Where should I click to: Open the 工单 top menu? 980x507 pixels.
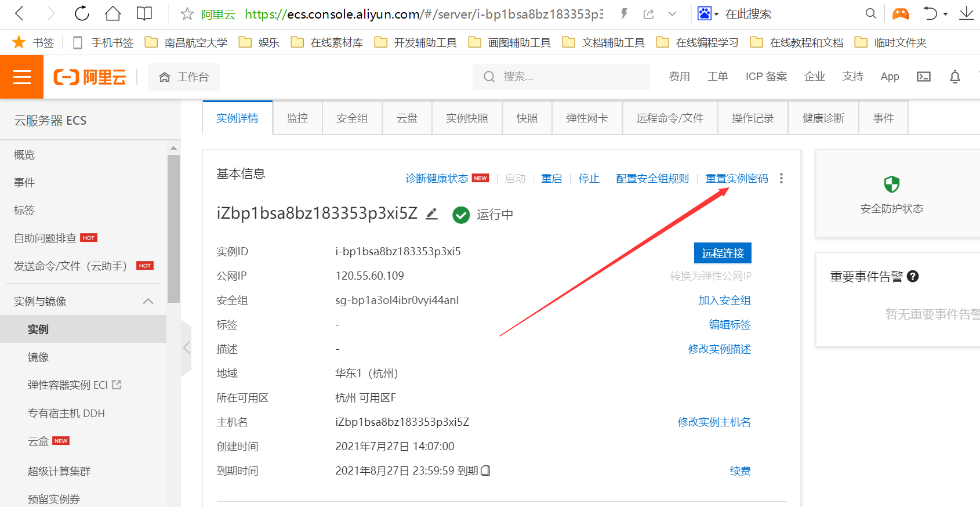[x=717, y=77]
